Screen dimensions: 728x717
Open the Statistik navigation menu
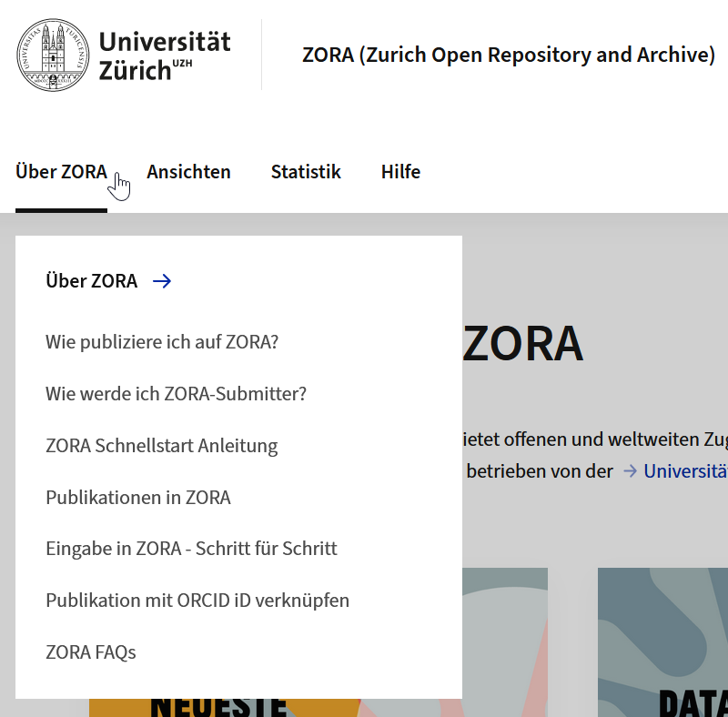coord(306,172)
